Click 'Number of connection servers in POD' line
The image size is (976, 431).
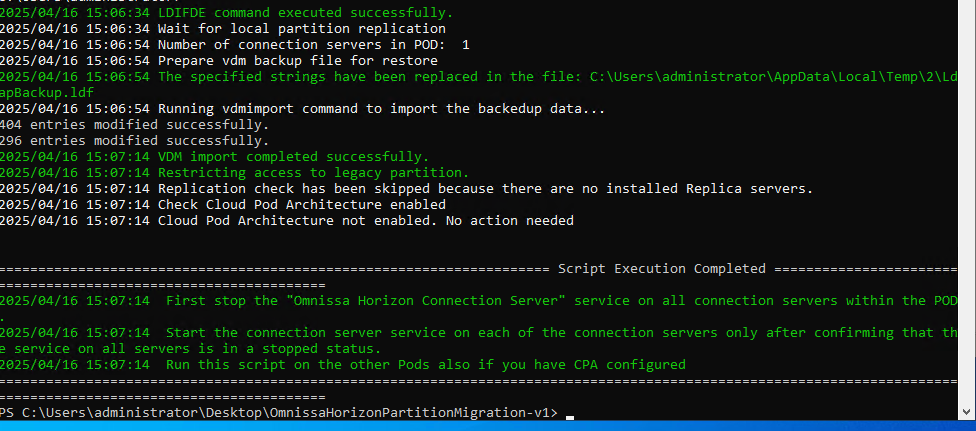235,45
